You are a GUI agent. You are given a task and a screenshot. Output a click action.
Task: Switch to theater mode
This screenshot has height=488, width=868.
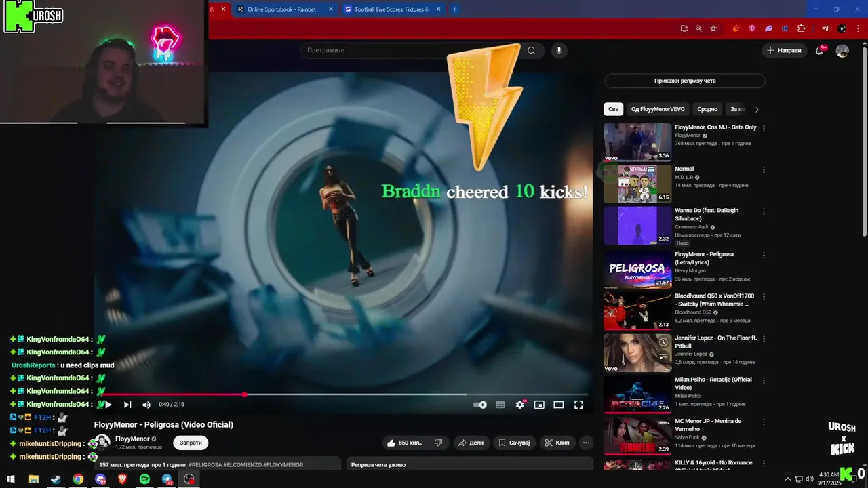point(559,405)
